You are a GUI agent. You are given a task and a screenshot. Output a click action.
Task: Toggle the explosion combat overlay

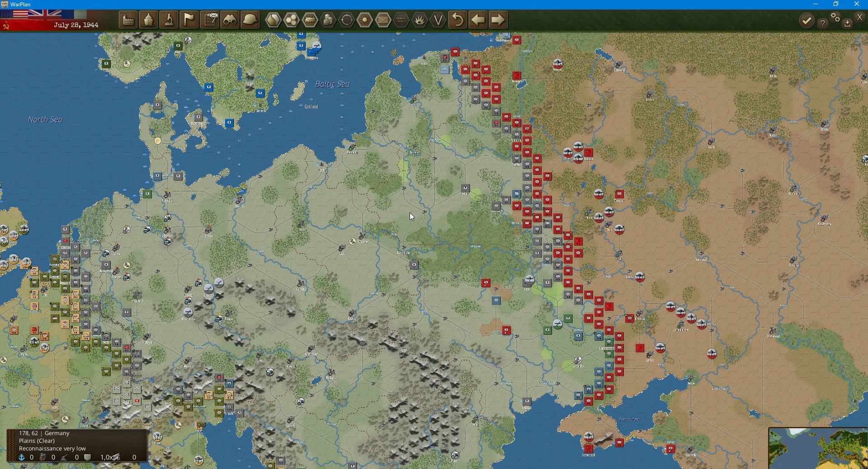pyautogui.click(x=420, y=20)
